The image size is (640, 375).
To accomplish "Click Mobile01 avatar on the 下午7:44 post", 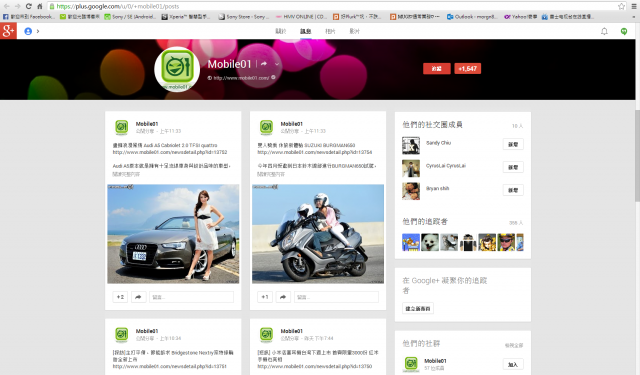I will point(267,335).
